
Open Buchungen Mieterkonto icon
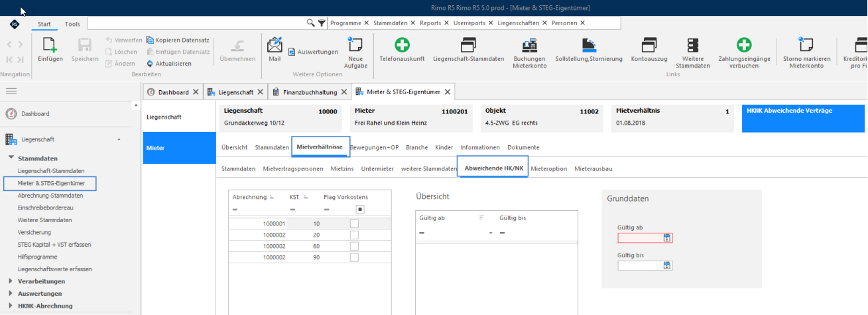[529, 45]
